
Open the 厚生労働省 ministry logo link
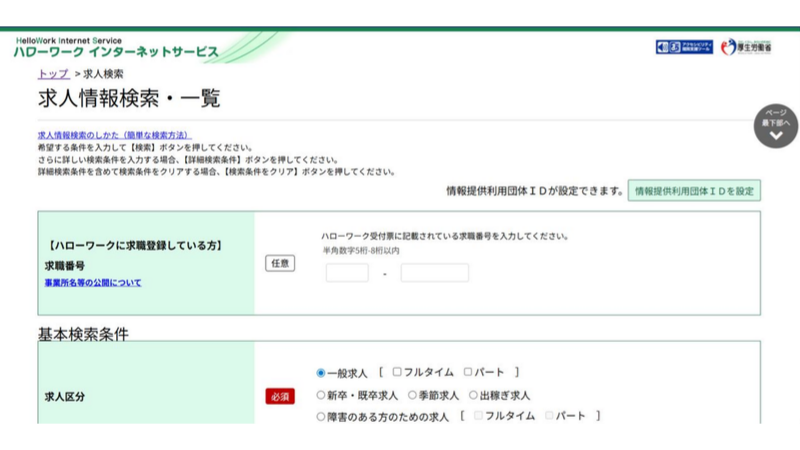tap(746, 47)
